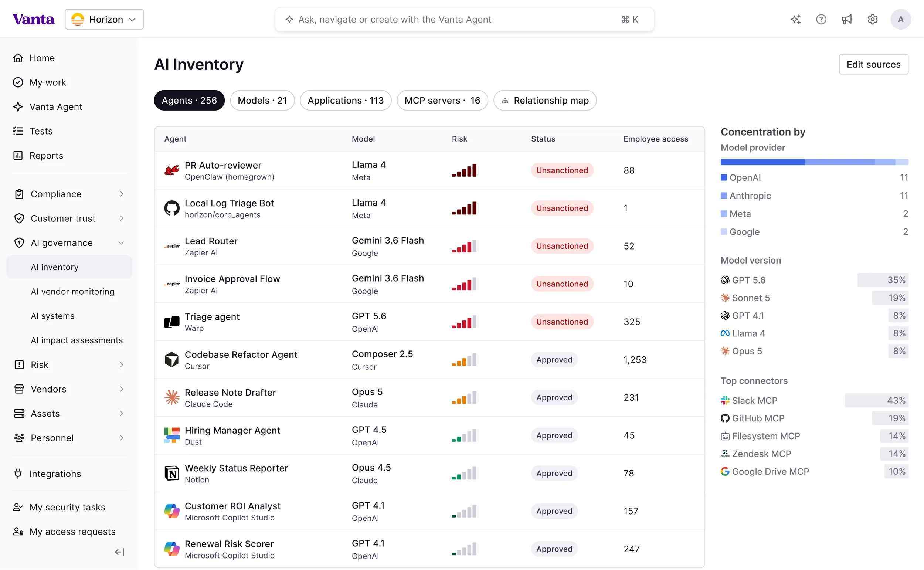The width and height of the screenshot is (924, 570).
Task: Click the Warp icon beside Triage agent
Action: pos(172,322)
